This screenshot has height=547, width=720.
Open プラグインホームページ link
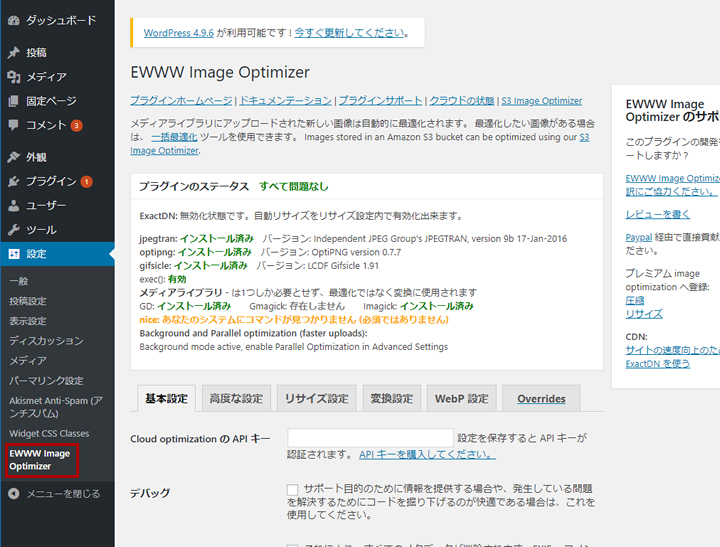coord(181,101)
